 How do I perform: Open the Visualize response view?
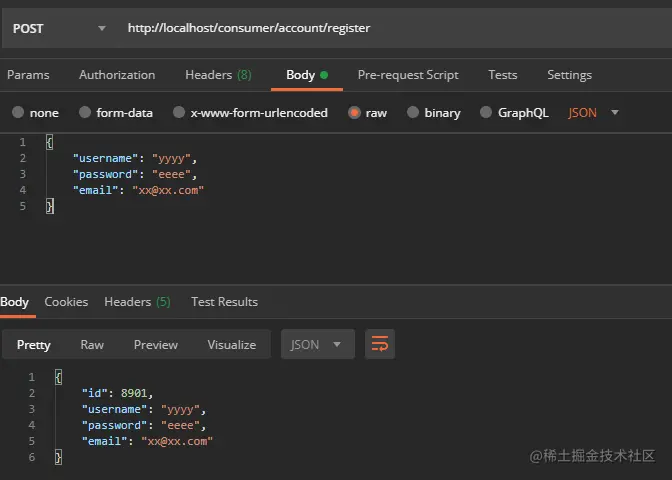pos(232,345)
